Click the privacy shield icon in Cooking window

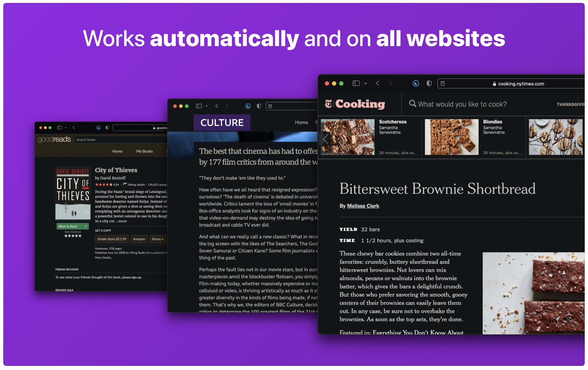pos(429,84)
